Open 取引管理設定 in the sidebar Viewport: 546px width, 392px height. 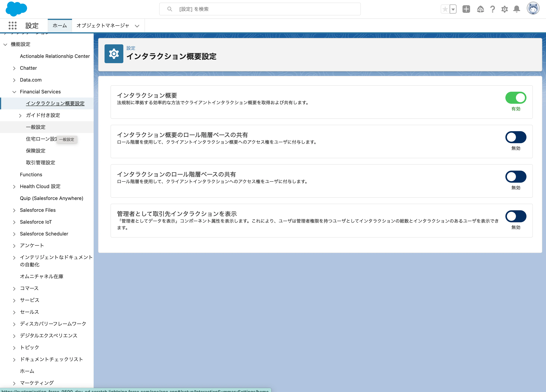coord(40,163)
